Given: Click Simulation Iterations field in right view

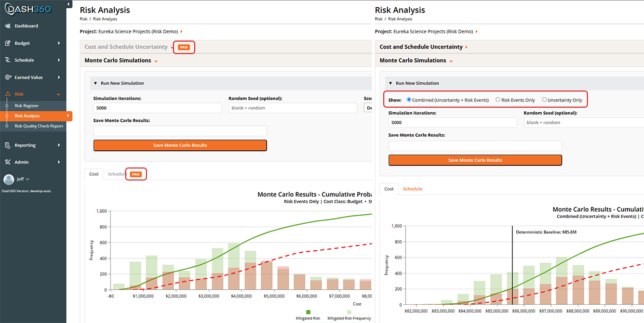Looking at the screenshot, I should coord(453,123).
